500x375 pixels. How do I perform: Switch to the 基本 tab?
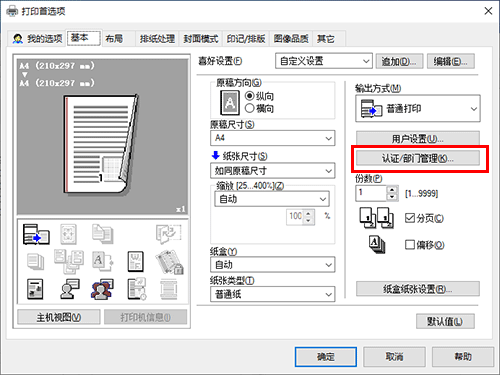[x=83, y=38]
